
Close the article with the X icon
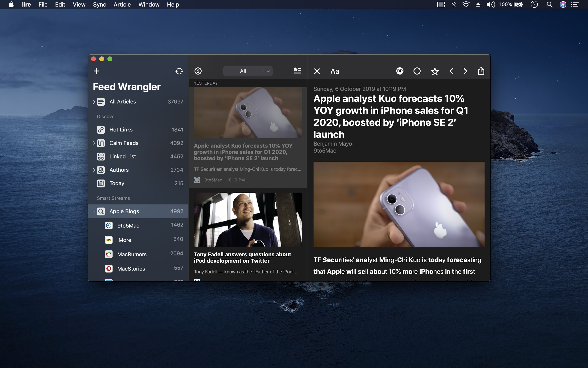[317, 71]
